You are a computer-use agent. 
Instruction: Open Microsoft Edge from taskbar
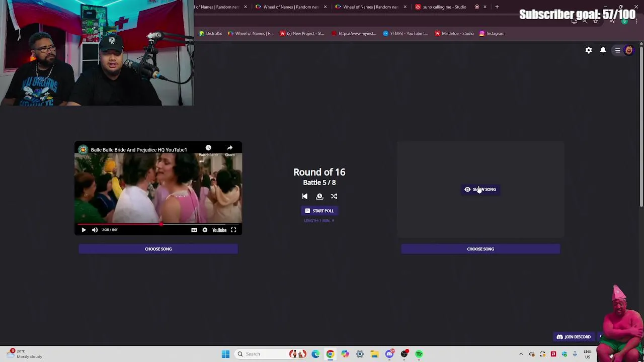click(x=315, y=354)
